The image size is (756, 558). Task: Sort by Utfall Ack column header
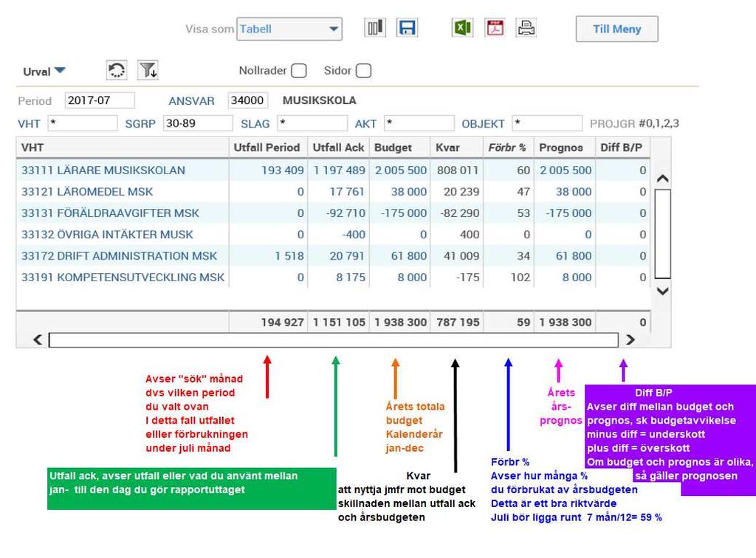click(x=338, y=148)
